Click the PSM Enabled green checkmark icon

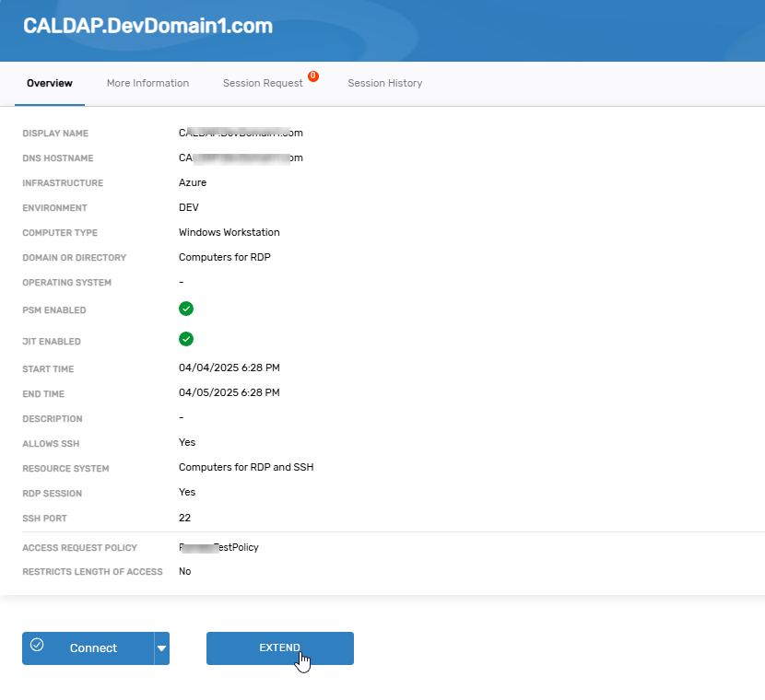tap(186, 309)
